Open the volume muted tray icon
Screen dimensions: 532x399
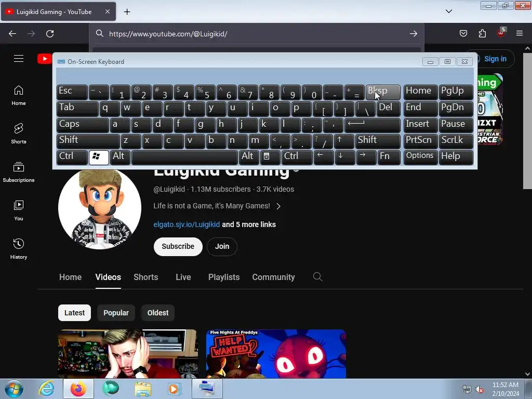tap(480, 390)
